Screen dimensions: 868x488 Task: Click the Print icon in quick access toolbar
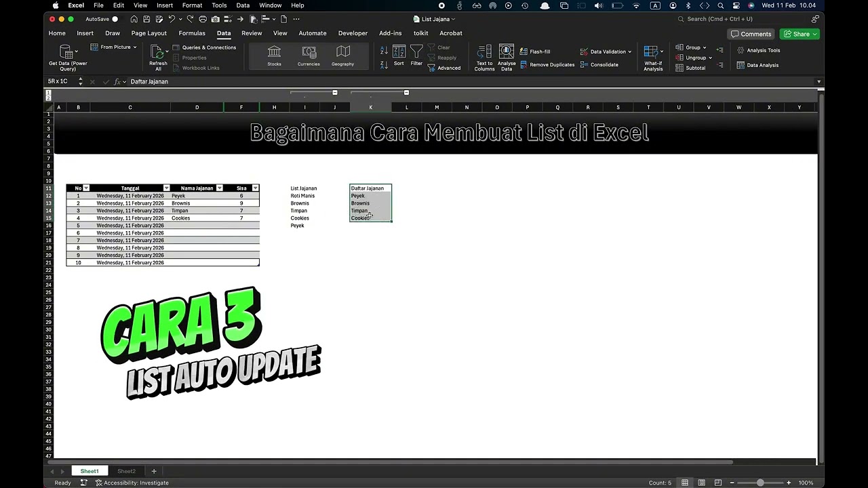(203, 19)
